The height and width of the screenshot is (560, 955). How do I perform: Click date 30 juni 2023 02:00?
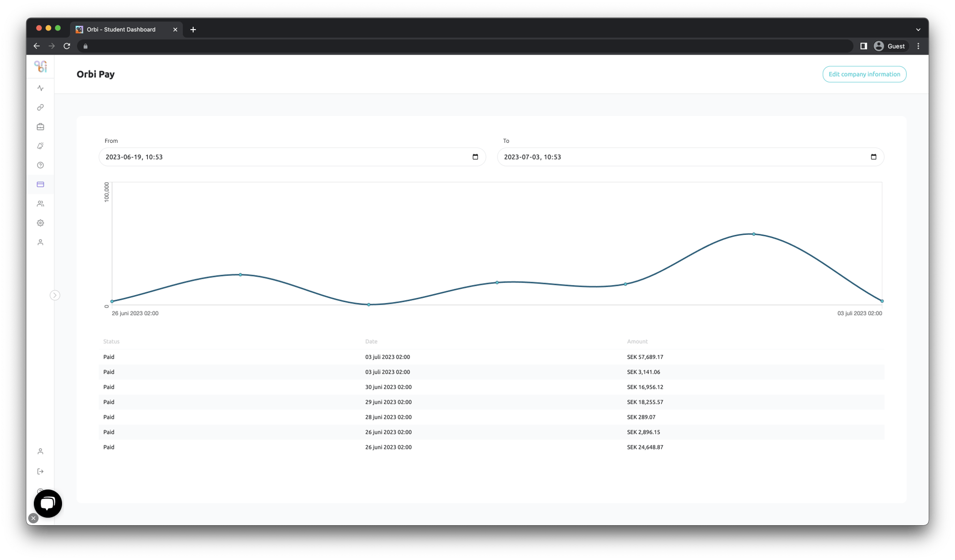[x=388, y=387]
